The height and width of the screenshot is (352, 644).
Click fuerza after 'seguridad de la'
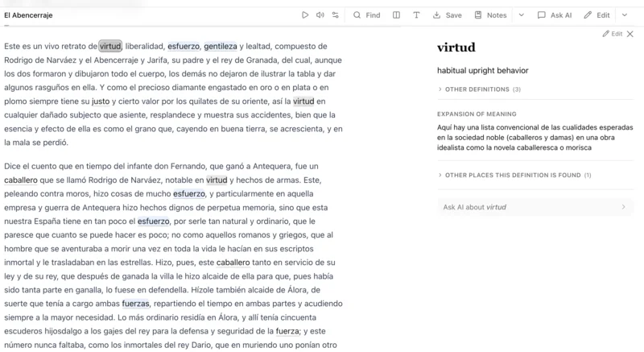[x=287, y=331]
